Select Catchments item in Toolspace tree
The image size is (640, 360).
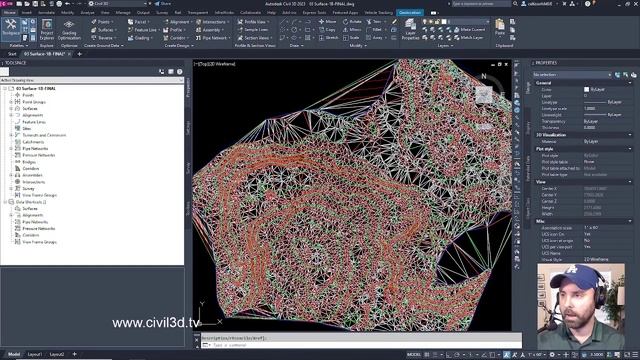pos(33,142)
